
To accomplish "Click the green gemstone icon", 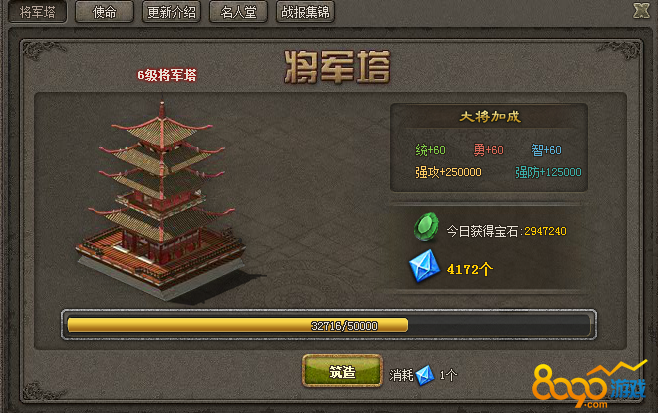I will tap(426, 227).
